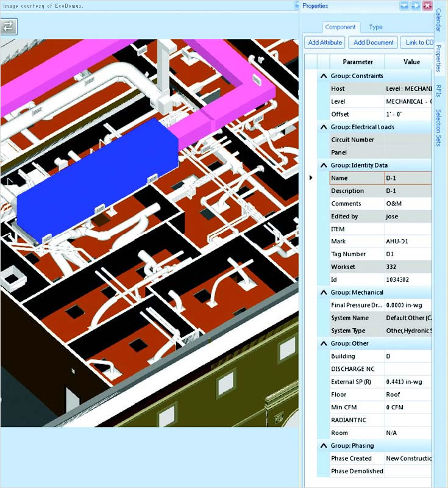The width and height of the screenshot is (448, 488).
Task: Switch to the Type tab
Action: coord(375,27)
